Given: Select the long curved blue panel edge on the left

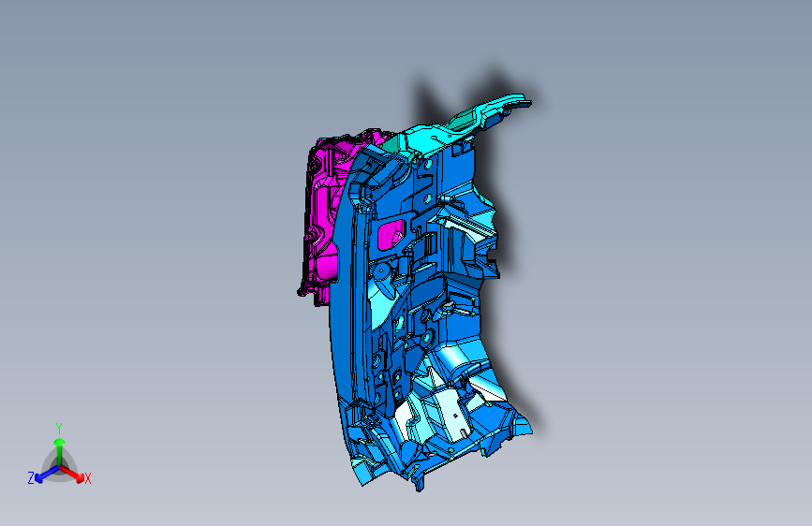Looking at the screenshot, I should click(341, 311).
